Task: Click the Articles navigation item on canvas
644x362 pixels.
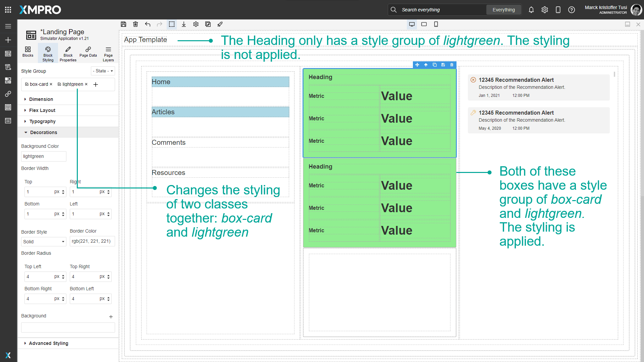Action: [x=220, y=112]
